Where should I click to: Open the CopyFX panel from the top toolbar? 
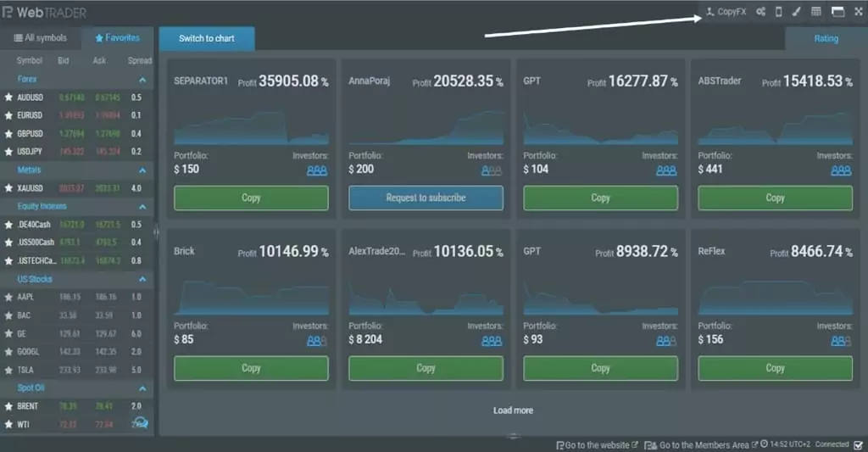pyautogui.click(x=726, y=12)
